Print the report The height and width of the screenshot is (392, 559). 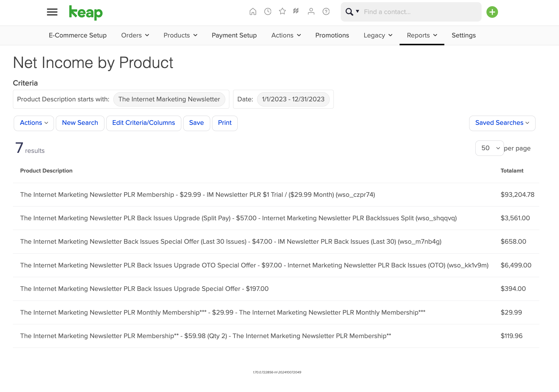tap(225, 123)
